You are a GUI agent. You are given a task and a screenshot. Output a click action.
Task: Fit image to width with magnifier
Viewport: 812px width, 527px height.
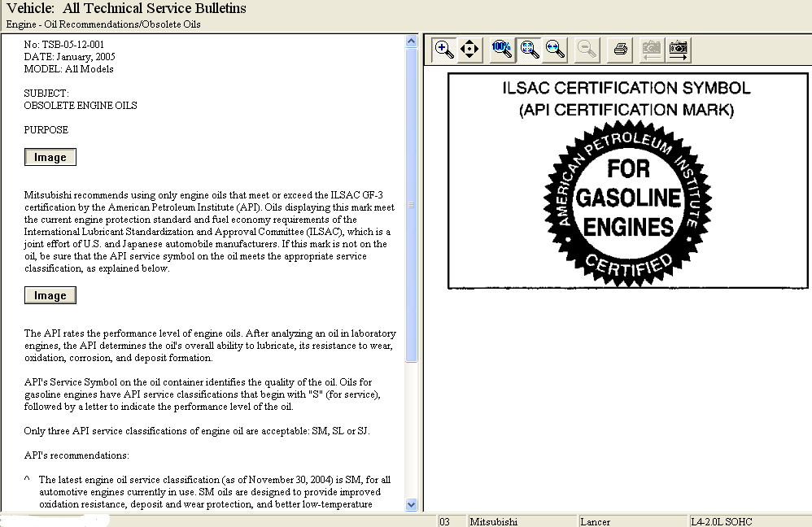555,50
